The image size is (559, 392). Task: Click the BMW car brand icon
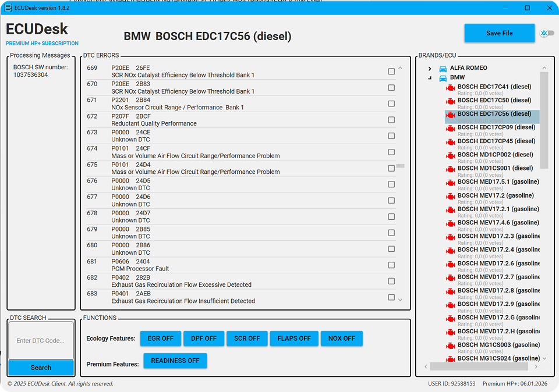click(443, 77)
